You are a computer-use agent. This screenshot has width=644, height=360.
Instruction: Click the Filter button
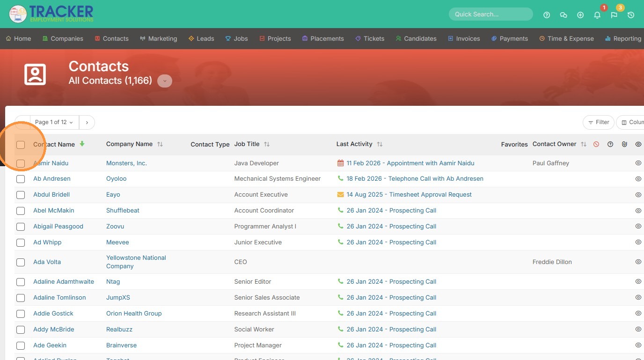(x=599, y=122)
